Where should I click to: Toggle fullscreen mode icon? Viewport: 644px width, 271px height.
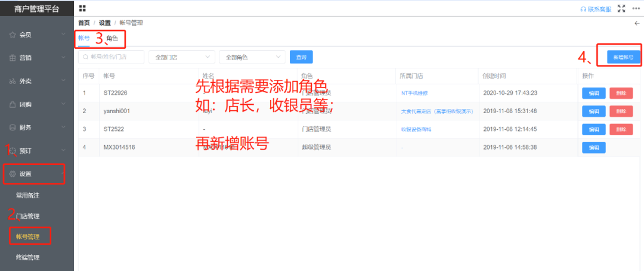click(621, 8)
